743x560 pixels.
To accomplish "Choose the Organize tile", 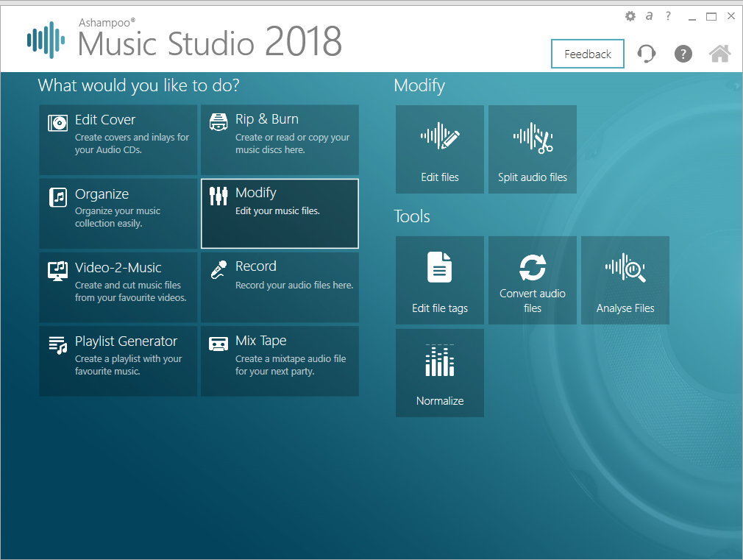I will coord(118,213).
